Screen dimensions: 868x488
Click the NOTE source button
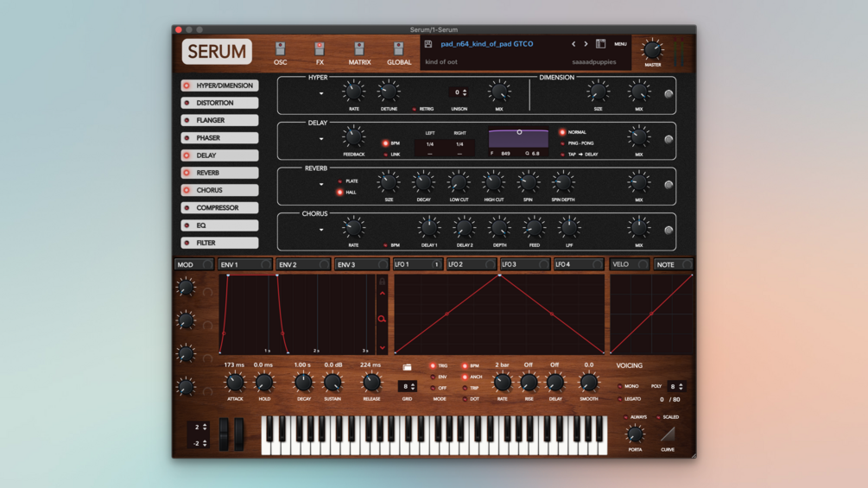click(x=673, y=264)
